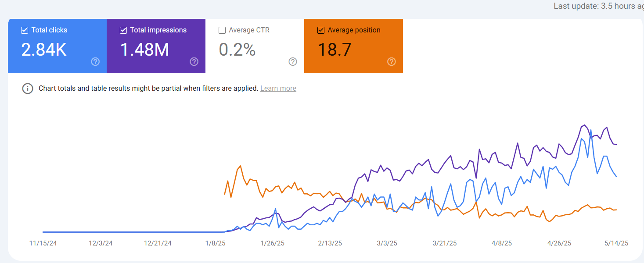Click the info icon beside chart totals notice
Image resolution: width=644 pixels, height=263 pixels.
pos(28,89)
